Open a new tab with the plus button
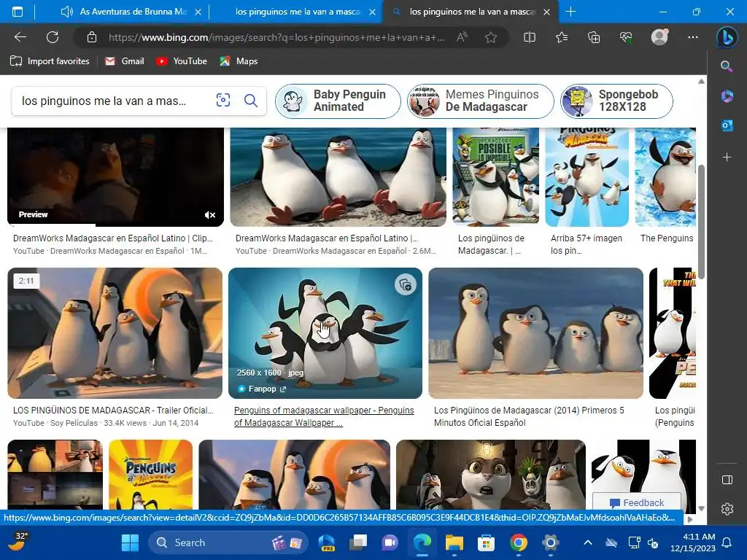This screenshot has width=747, height=560. pyautogui.click(x=570, y=12)
